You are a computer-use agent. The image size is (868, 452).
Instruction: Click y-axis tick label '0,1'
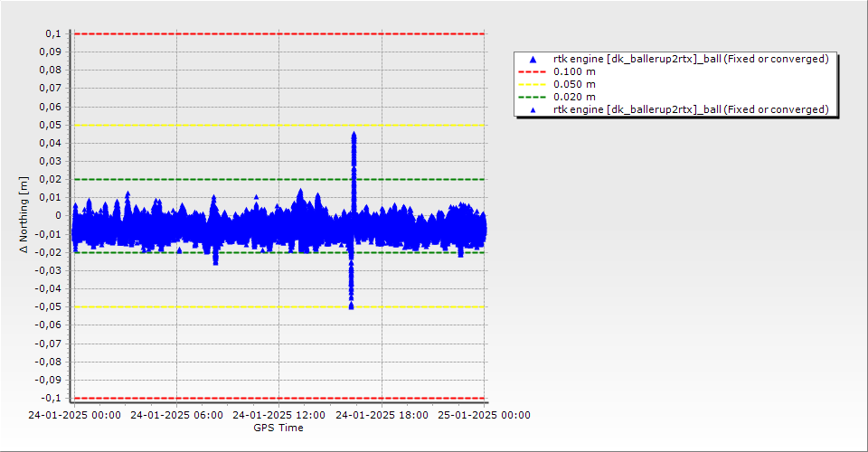[53, 33]
